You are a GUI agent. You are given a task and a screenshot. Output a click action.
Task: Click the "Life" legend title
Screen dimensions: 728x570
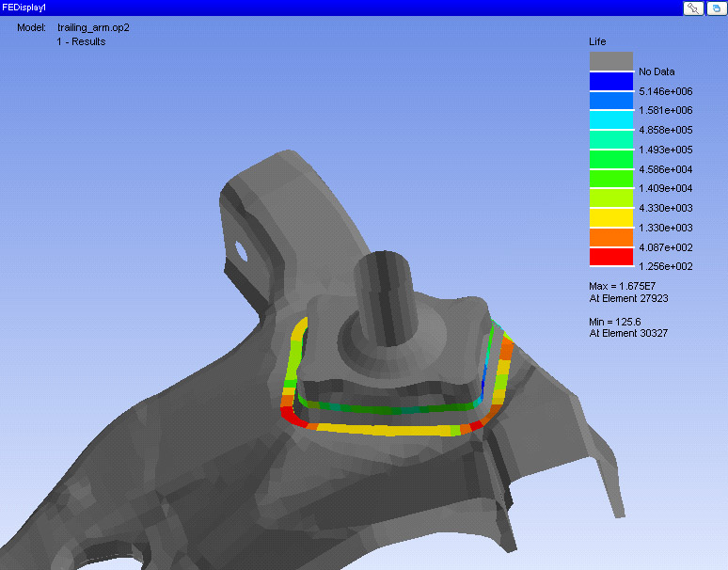pos(597,41)
